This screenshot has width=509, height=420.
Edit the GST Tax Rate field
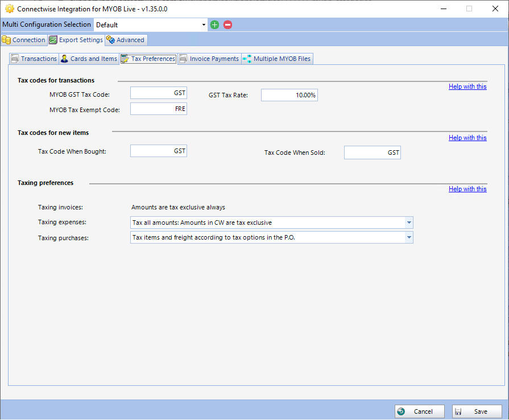[x=289, y=95]
